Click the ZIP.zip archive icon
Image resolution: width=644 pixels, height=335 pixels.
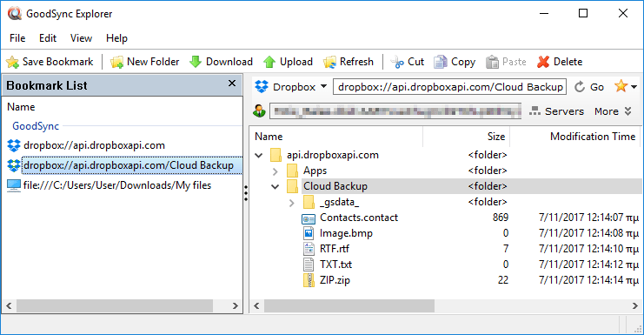point(309,280)
